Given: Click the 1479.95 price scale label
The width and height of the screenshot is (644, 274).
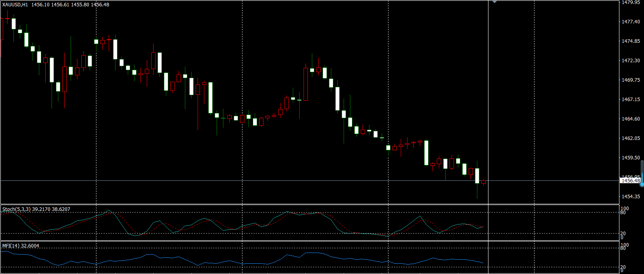Looking at the screenshot, I should point(631,2).
